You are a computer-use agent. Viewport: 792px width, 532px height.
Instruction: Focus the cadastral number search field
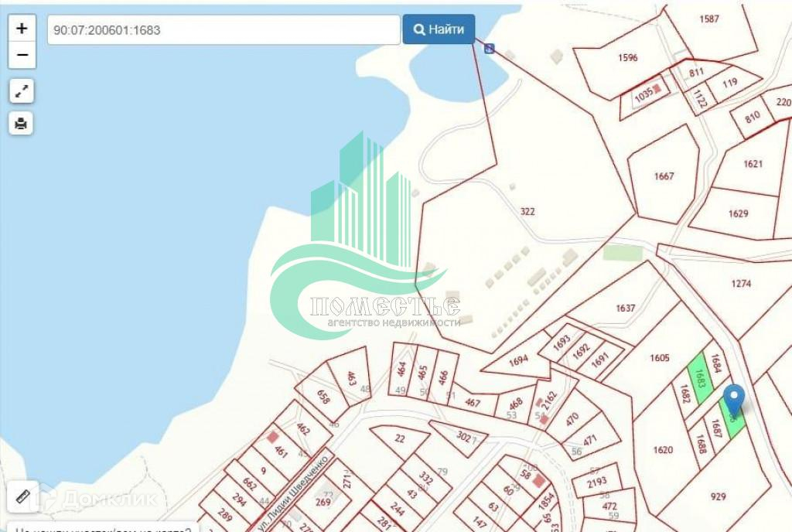pyautogui.click(x=224, y=30)
